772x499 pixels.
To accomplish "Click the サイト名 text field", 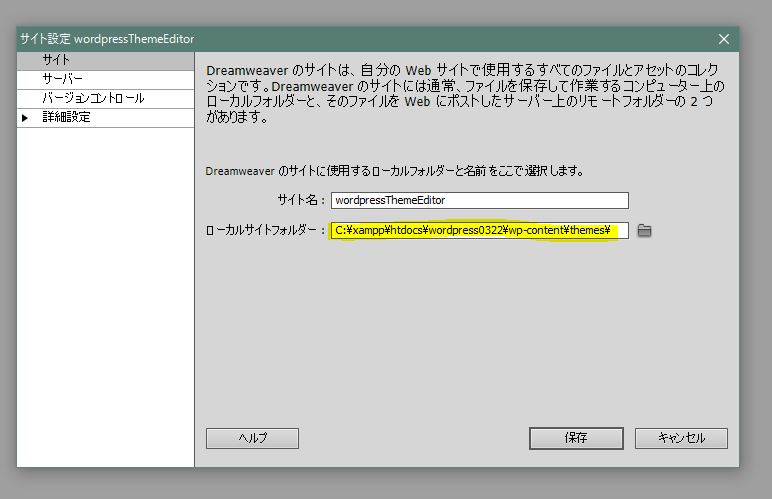I will point(480,200).
